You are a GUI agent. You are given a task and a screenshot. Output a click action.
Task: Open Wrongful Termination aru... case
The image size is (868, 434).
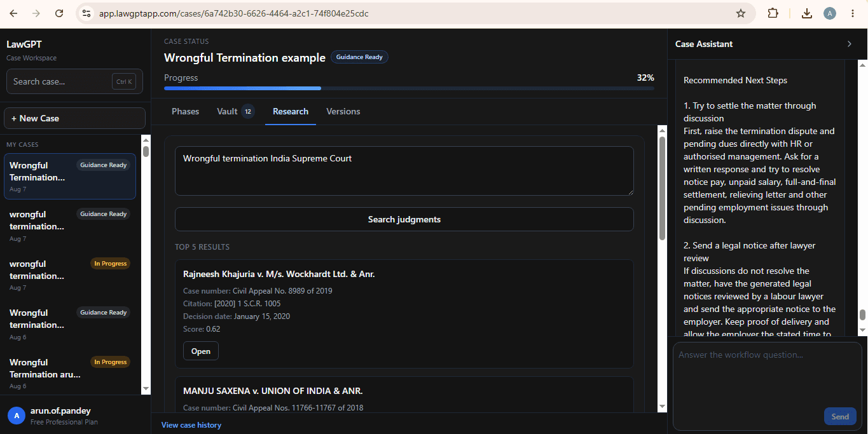pos(70,374)
